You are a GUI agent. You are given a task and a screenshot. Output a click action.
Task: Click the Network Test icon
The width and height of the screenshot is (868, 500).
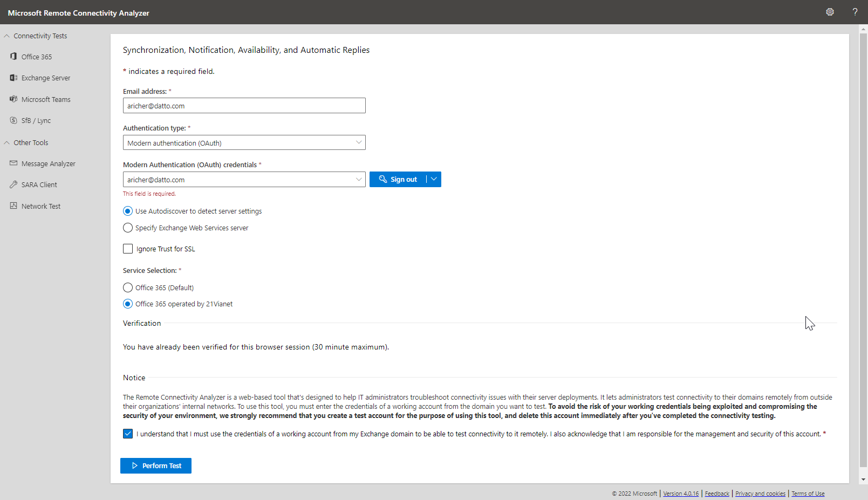(13, 206)
